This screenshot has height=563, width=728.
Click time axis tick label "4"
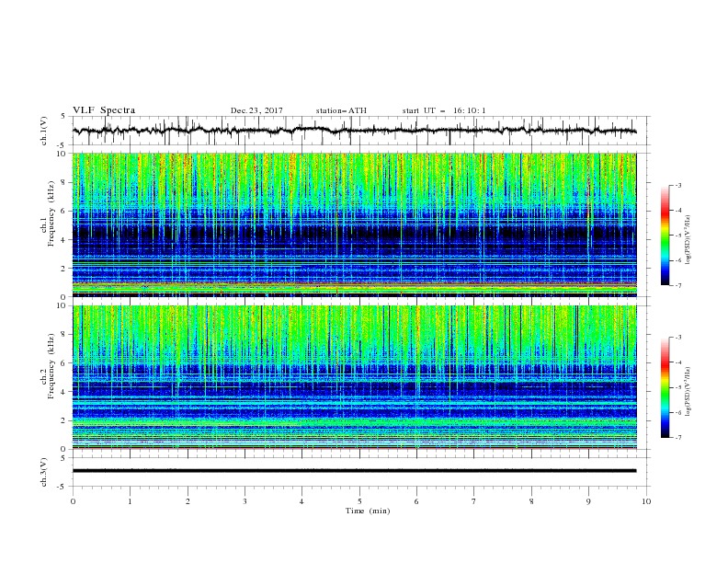(x=301, y=501)
